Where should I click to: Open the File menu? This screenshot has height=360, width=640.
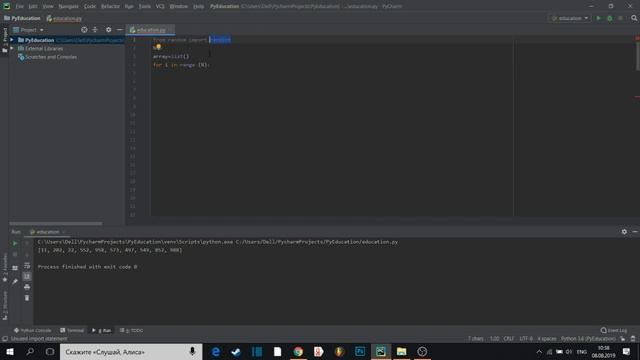pos(20,7)
